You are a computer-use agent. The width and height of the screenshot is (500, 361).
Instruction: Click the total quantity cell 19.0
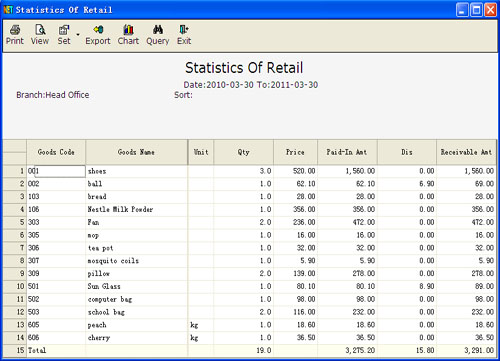(x=244, y=350)
